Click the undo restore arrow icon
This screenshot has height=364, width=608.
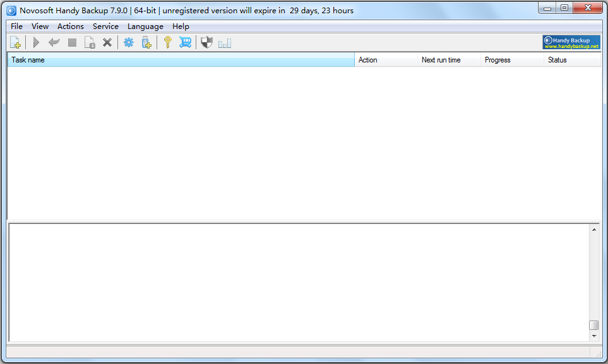click(54, 42)
